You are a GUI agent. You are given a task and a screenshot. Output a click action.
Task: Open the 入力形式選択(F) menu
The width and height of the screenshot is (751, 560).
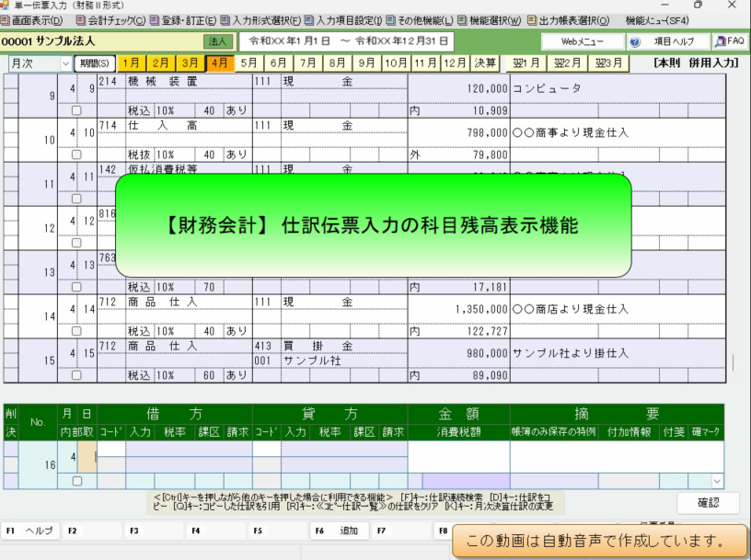pyautogui.click(x=261, y=20)
